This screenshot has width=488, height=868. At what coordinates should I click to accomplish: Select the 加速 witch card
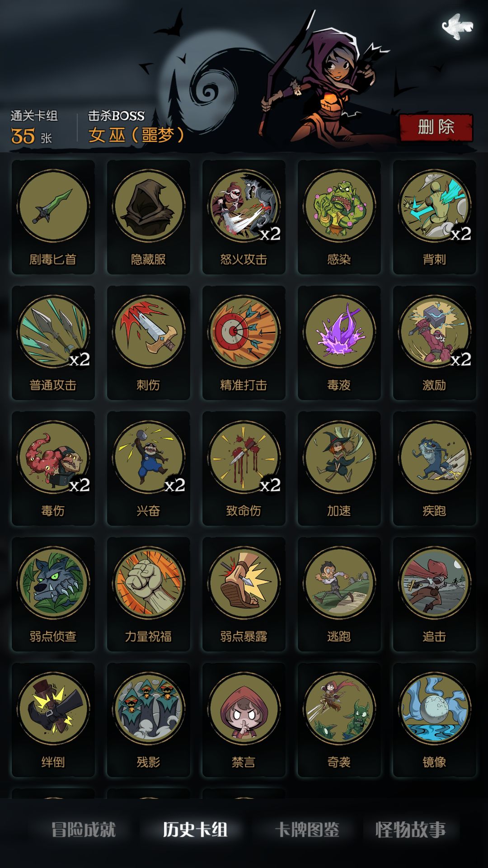pyautogui.click(x=339, y=468)
